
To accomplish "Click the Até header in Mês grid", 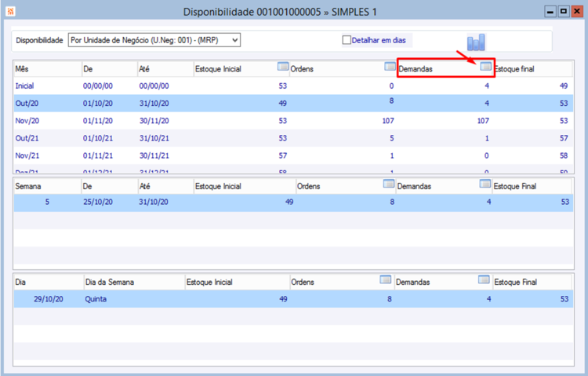I will pyautogui.click(x=165, y=69).
